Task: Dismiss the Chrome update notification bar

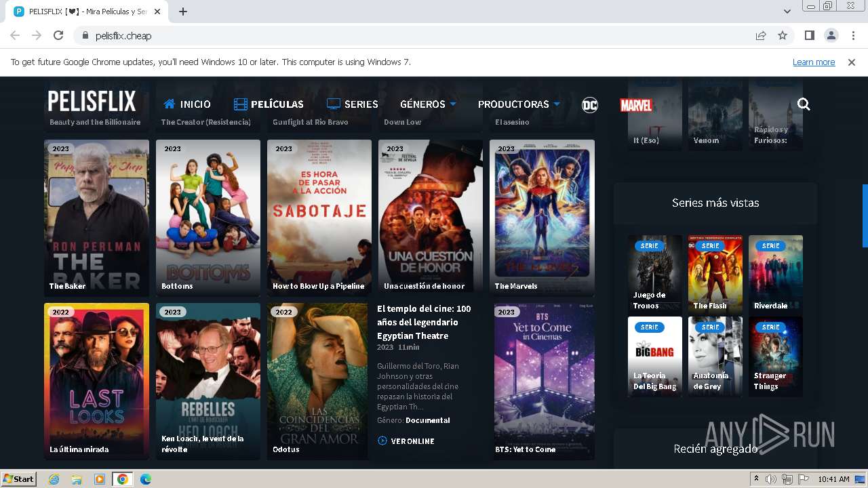Action: coord(852,62)
